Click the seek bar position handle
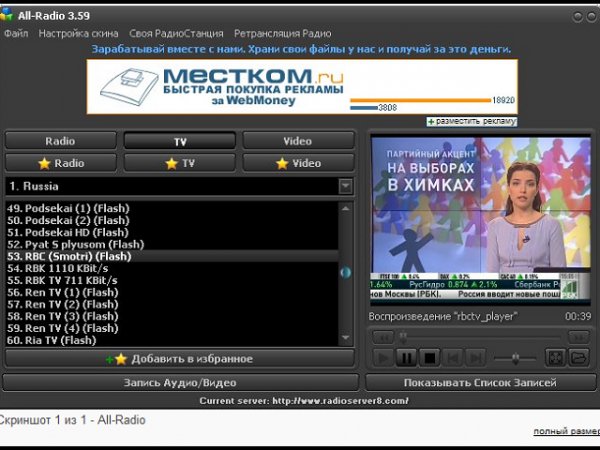 (403, 337)
